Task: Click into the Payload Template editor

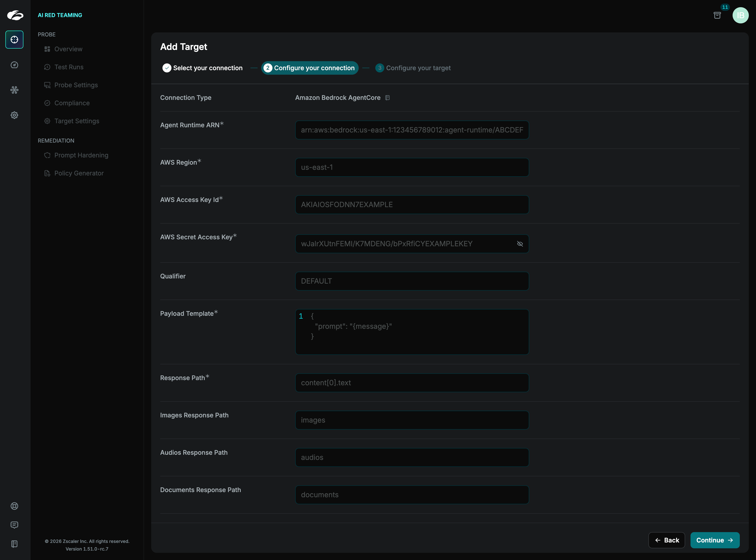Action: click(x=412, y=332)
